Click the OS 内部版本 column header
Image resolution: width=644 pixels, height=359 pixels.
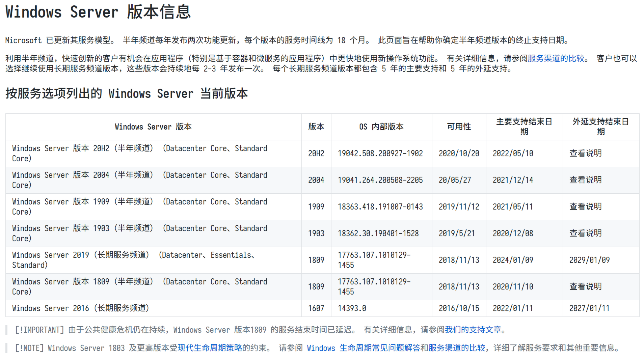[x=381, y=127]
